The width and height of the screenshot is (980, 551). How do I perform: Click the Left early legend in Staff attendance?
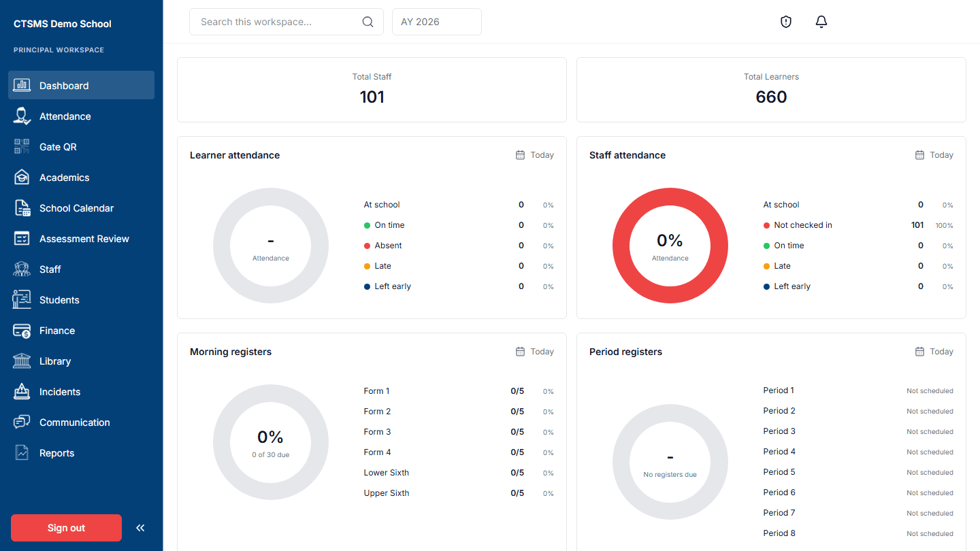(x=787, y=286)
